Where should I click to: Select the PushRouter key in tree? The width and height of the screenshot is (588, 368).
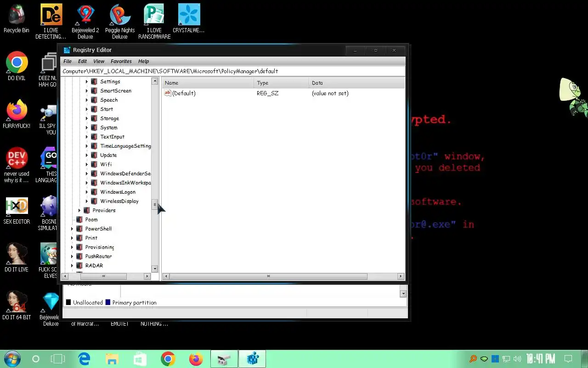click(x=98, y=256)
